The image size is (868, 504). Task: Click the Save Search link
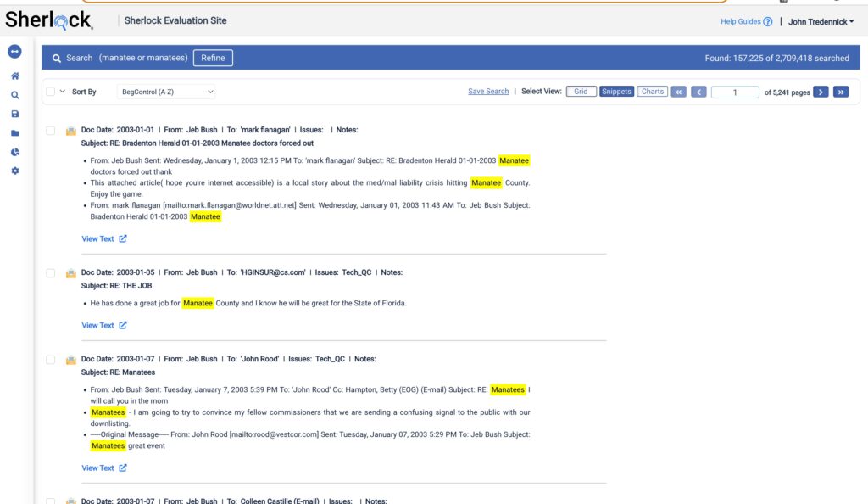click(488, 92)
